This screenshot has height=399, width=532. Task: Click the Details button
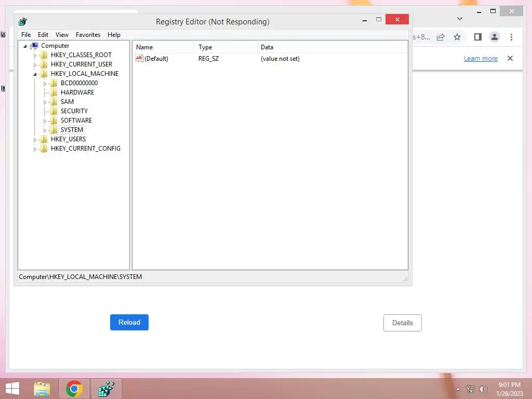point(403,323)
